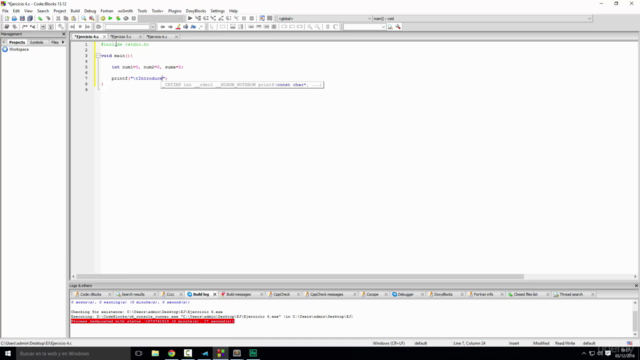The height and width of the screenshot is (360, 640).
Task: Open File Explorer from the taskbar
Action: 155,353
